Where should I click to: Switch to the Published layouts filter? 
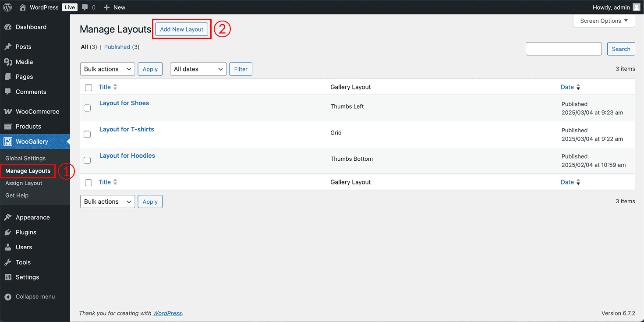pyautogui.click(x=117, y=46)
